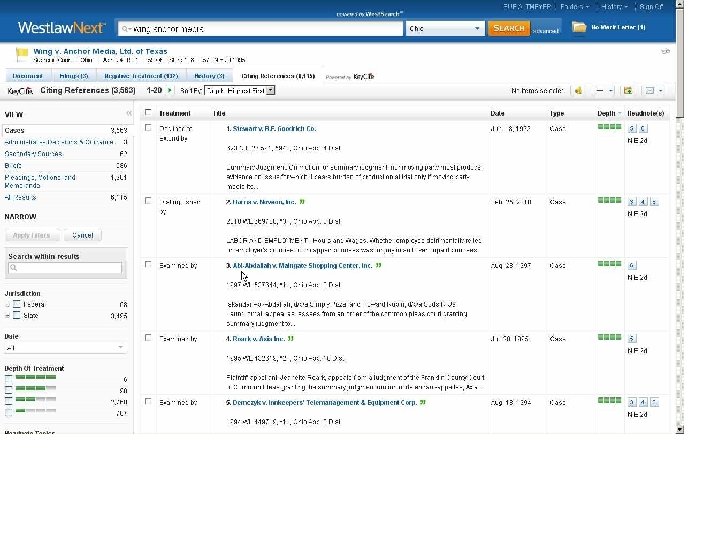Tick the four-bar Depth of Treatment checkbox
Screen dimensions: 720x540
click(x=9, y=379)
